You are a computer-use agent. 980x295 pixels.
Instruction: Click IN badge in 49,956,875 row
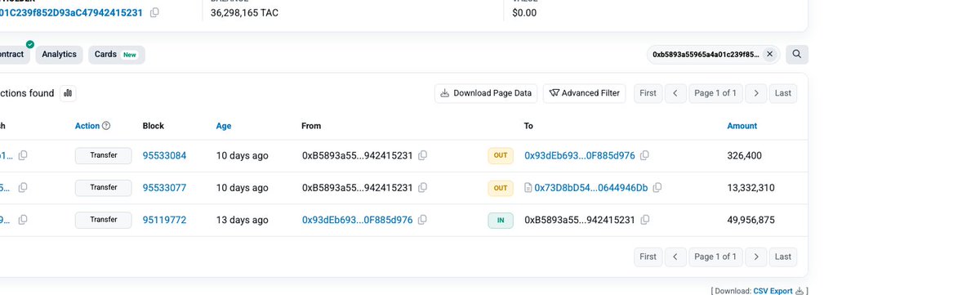(501, 220)
